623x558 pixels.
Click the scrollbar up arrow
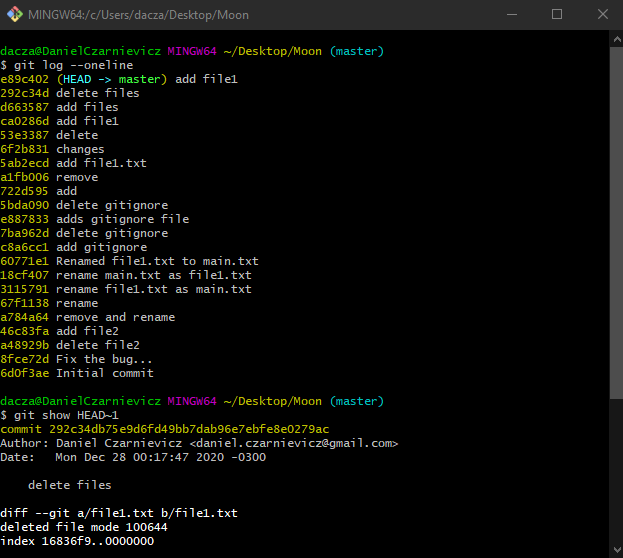pos(616,37)
